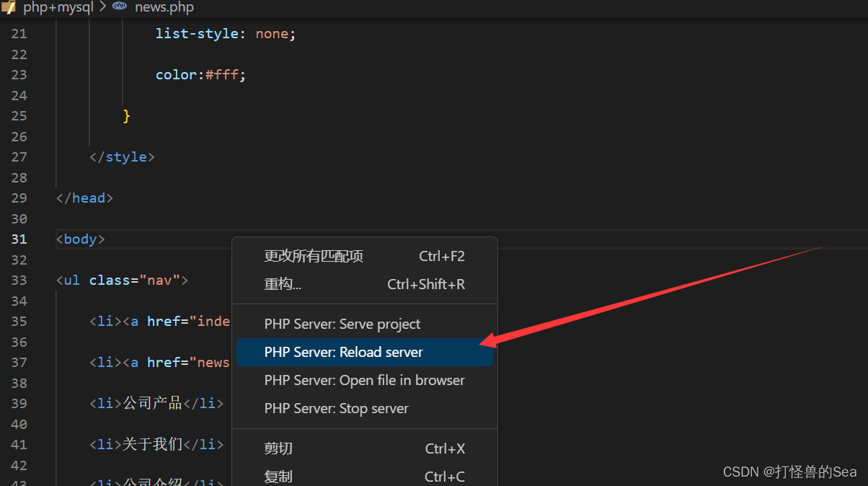This screenshot has width=868, height=486.
Task: Select 剪切 to cut the code
Action: click(x=278, y=448)
